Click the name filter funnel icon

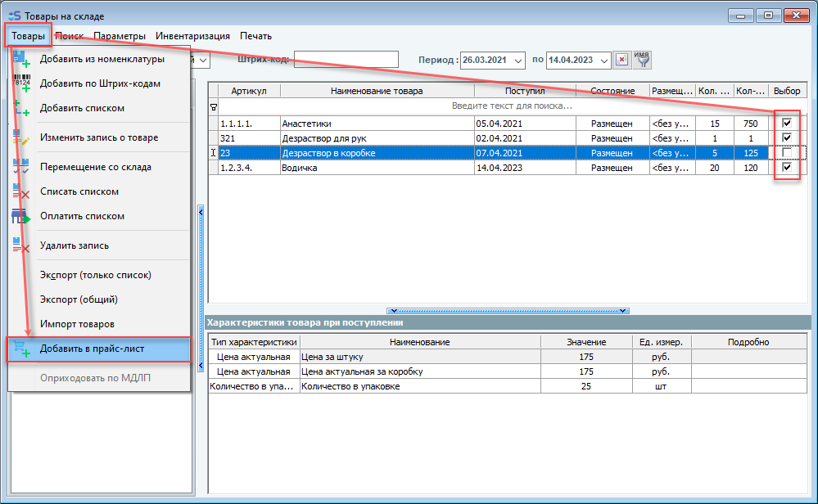tap(643, 60)
